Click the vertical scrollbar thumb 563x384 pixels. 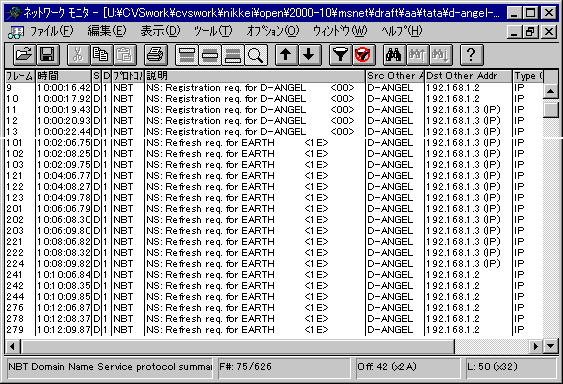pyautogui.click(x=550, y=109)
